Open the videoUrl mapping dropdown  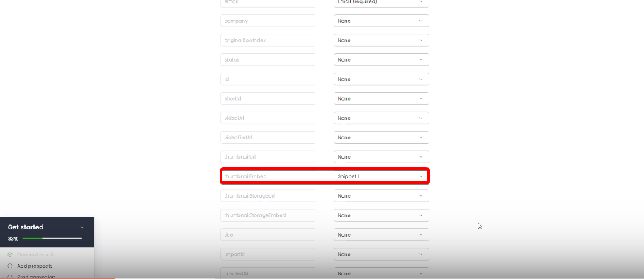382,118
